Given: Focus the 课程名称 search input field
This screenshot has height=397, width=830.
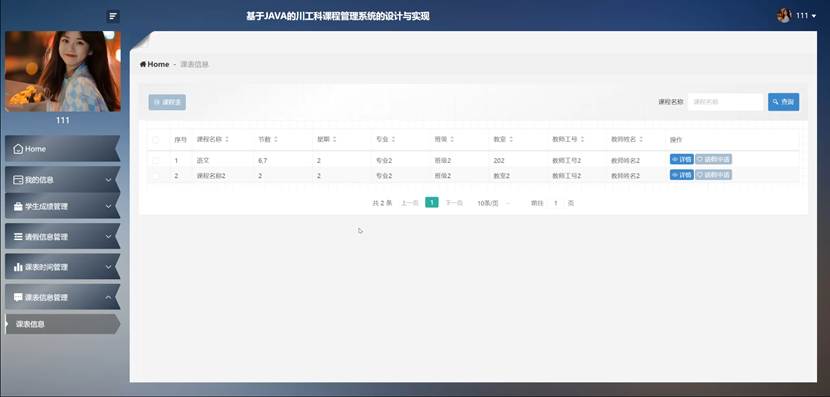Looking at the screenshot, I should (726, 102).
